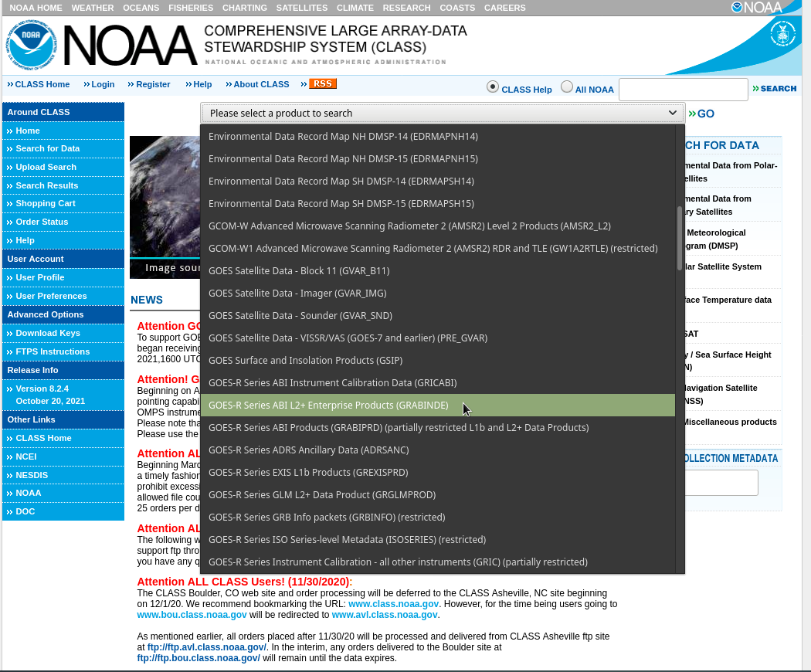This screenshot has width=811, height=672.
Task: Choose GOES-R Series ABI Instrument Calibration Data
Action: [438, 383]
